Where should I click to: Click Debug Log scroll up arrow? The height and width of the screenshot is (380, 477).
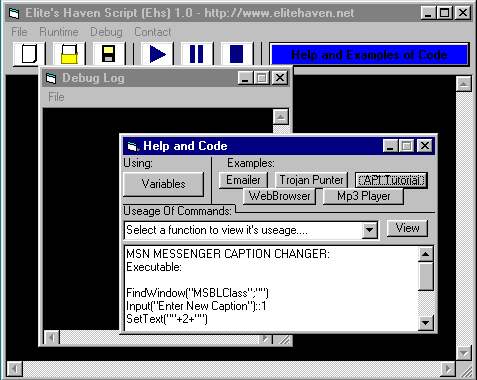click(281, 117)
